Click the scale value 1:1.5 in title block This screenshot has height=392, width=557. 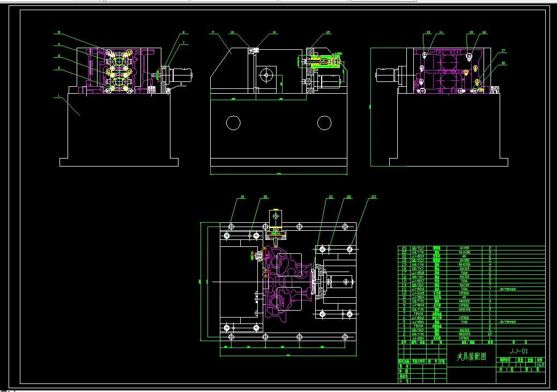[x=540, y=365]
